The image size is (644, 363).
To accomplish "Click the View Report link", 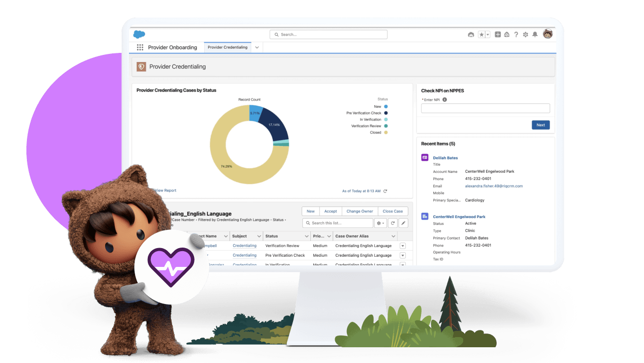I will 165,191.
